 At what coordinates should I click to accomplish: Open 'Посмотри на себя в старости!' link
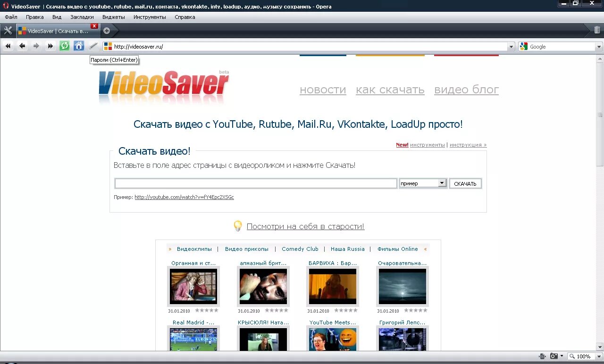(305, 226)
